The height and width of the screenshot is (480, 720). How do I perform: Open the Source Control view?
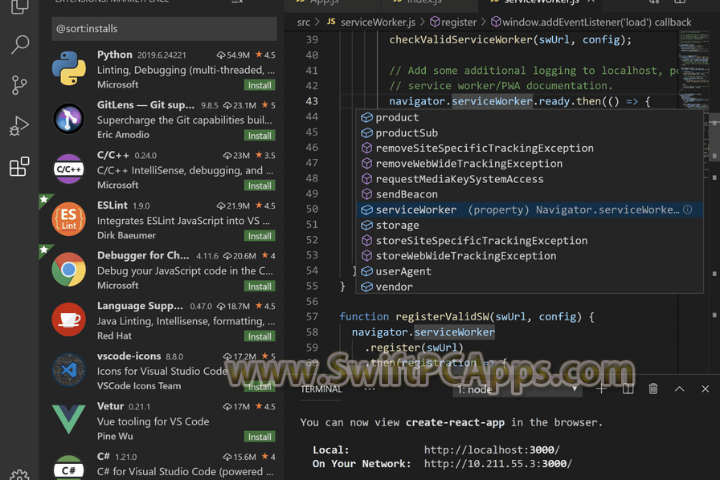19,85
